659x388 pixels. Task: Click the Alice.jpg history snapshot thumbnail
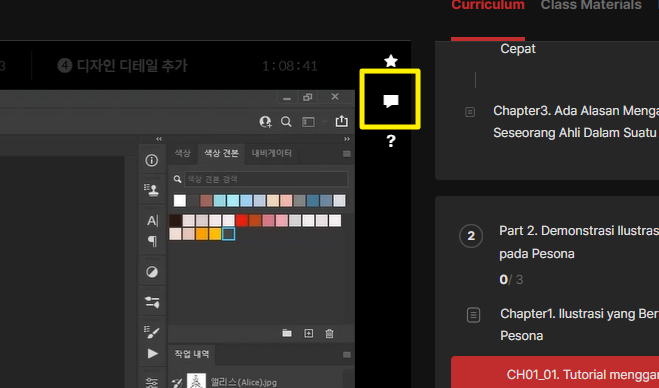pyautogui.click(x=196, y=381)
